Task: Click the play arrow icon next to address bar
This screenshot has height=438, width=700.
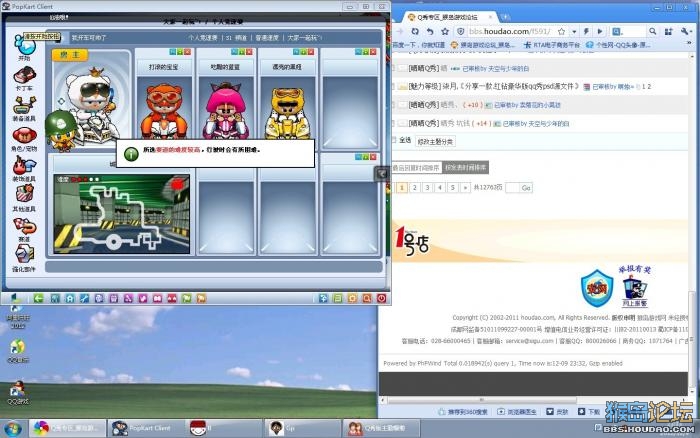Action: [600, 31]
